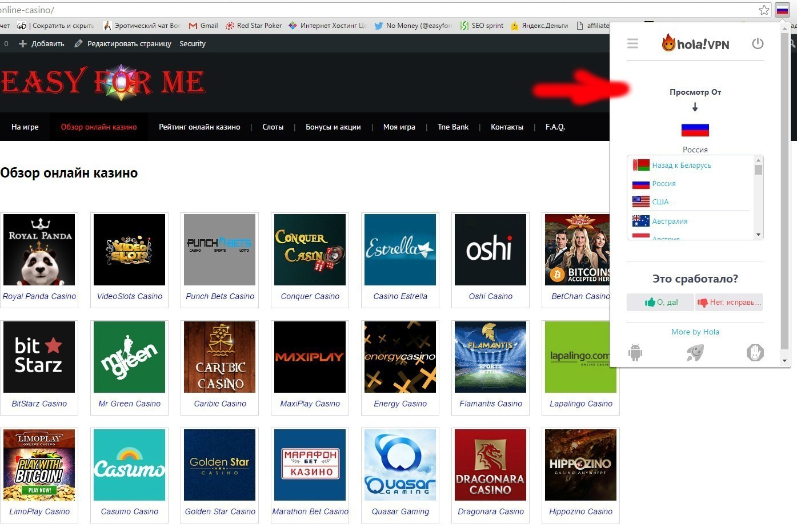Click the USA flag icon in list
Screen dimensions: 797x532
pos(641,201)
